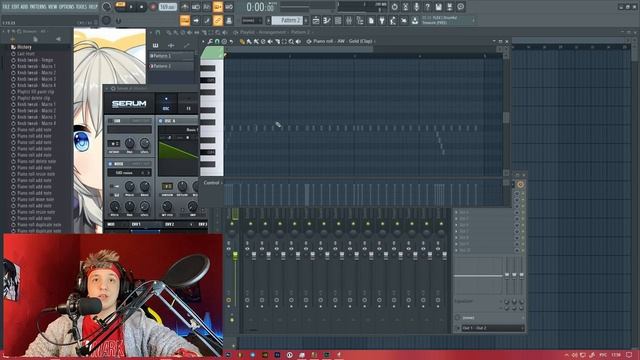The width and height of the screenshot is (640, 360).
Task: Select Pattern 1 in playlist pattern list
Action: [x=171, y=56]
